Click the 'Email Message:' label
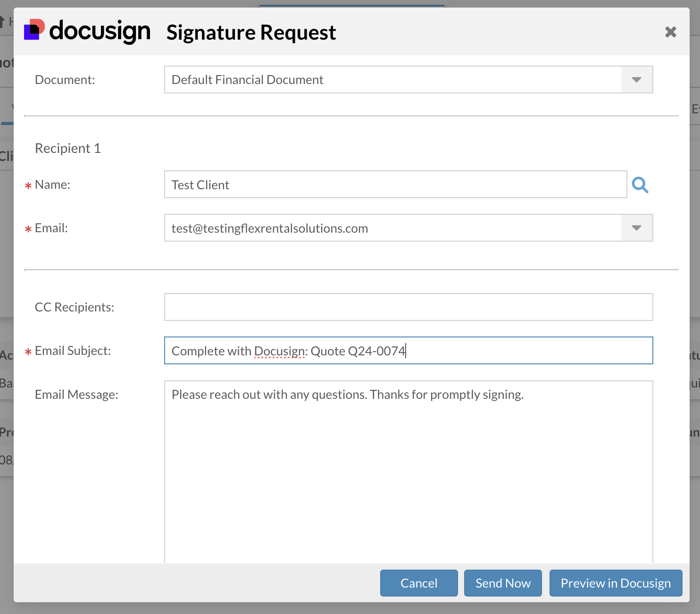 click(76, 395)
